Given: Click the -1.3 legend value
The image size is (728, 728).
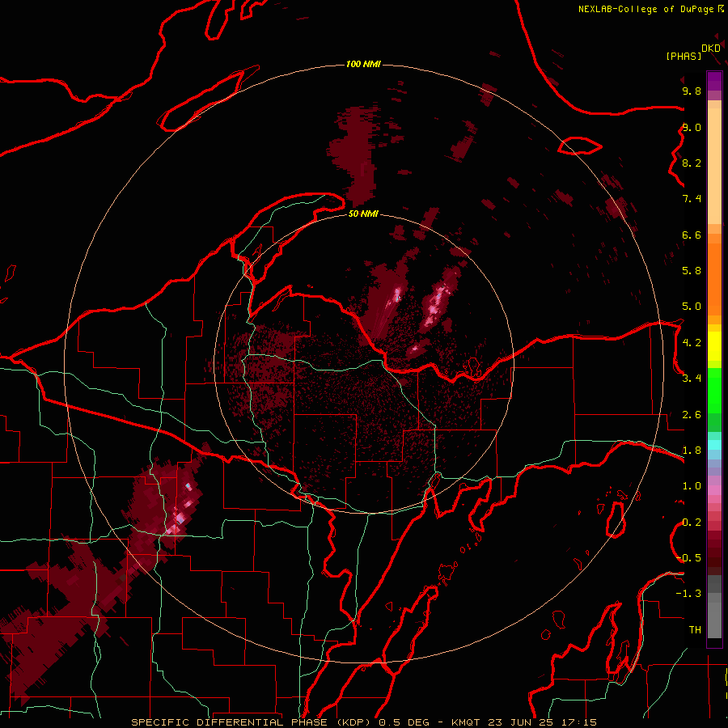Looking at the screenshot, I should tap(689, 594).
